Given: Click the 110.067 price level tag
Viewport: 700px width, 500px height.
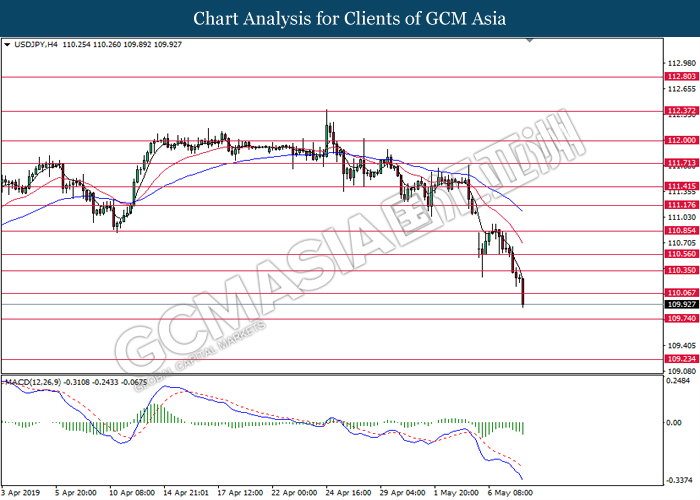Looking at the screenshot, I should (681, 293).
